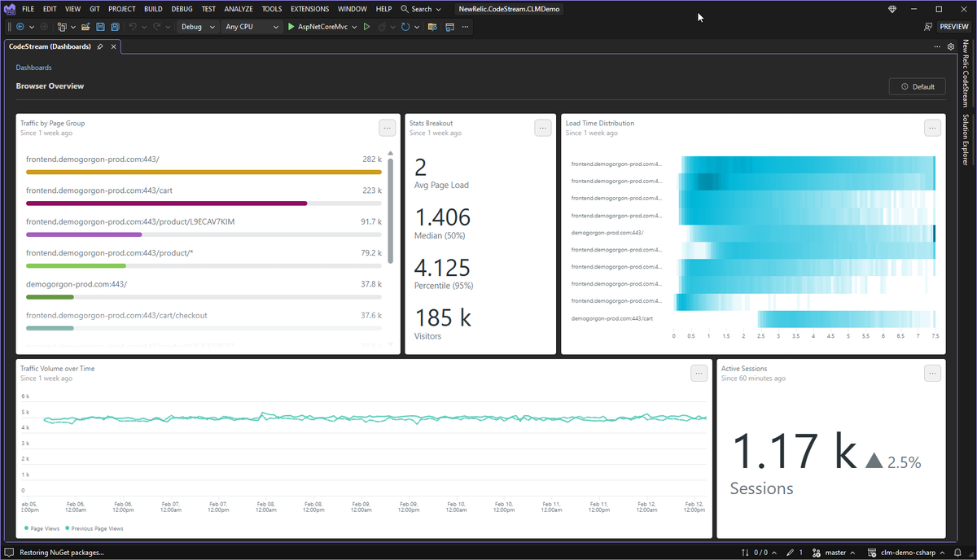Click the feedback icon beside PREVIEW
This screenshot has height=560, width=977.
[928, 27]
